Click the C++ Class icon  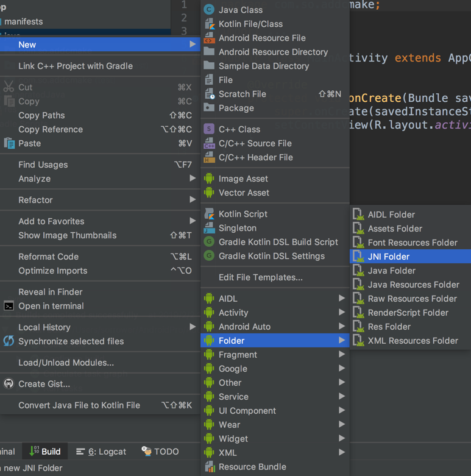pos(209,129)
